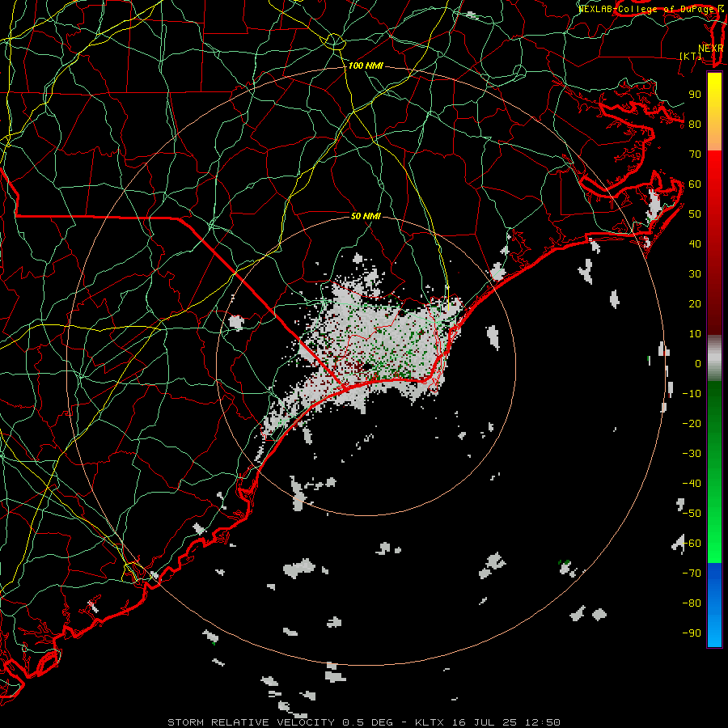This screenshot has height=728, width=728.
Task: Click the 50 NMI range ring label
Action: pyautogui.click(x=366, y=216)
